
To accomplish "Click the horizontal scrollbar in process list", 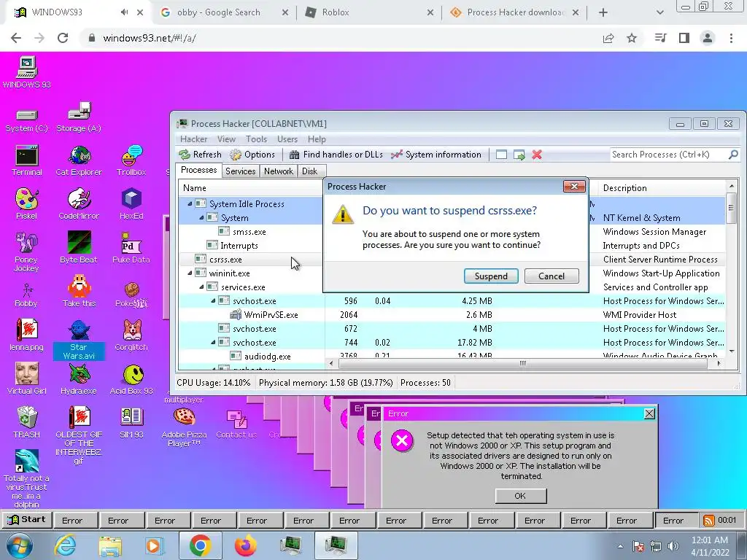I will tap(522, 363).
